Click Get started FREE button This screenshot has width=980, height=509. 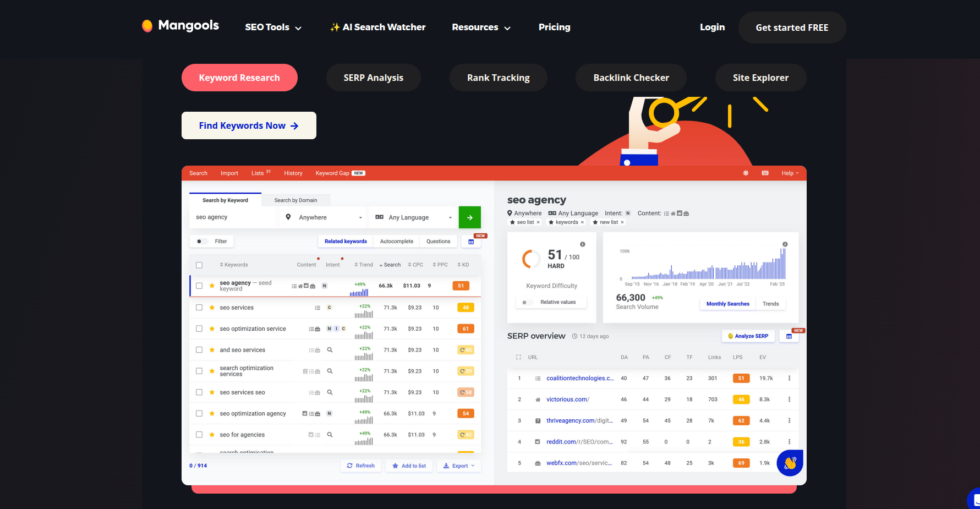pos(792,28)
